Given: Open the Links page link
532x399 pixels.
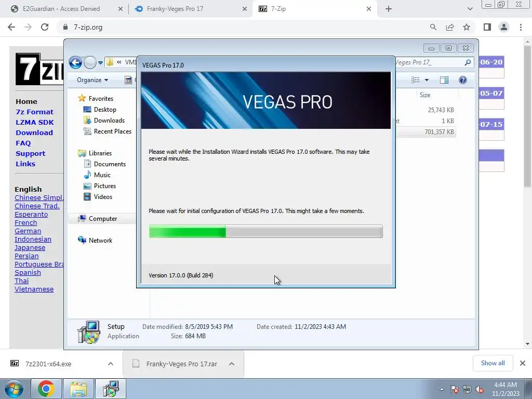Looking at the screenshot, I should [x=25, y=164].
